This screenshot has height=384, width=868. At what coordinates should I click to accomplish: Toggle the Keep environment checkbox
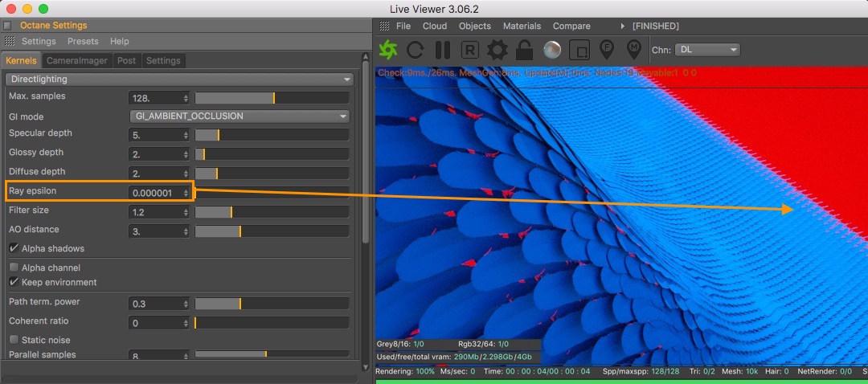(x=14, y=282)
